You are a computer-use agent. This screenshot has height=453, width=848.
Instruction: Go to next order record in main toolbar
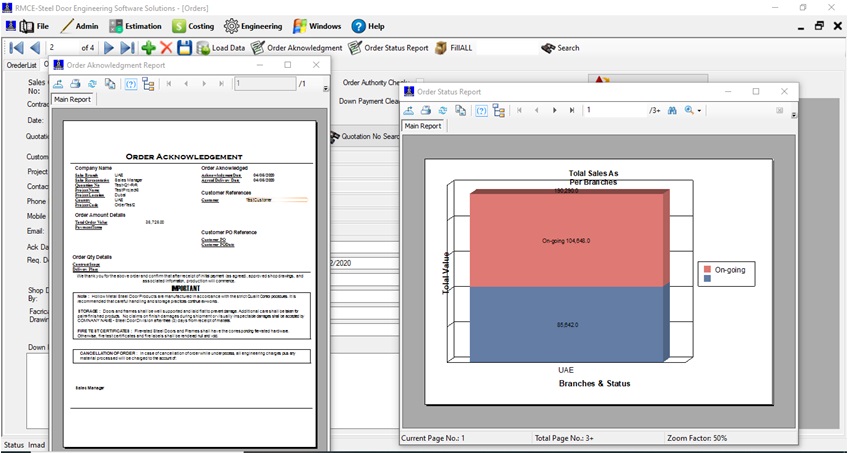pos(109,48)
